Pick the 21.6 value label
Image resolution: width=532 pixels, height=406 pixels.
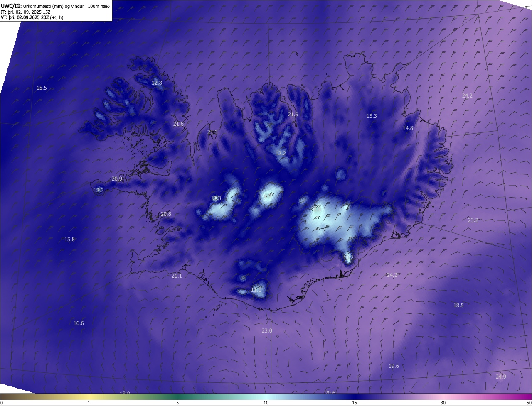[178, 124]
